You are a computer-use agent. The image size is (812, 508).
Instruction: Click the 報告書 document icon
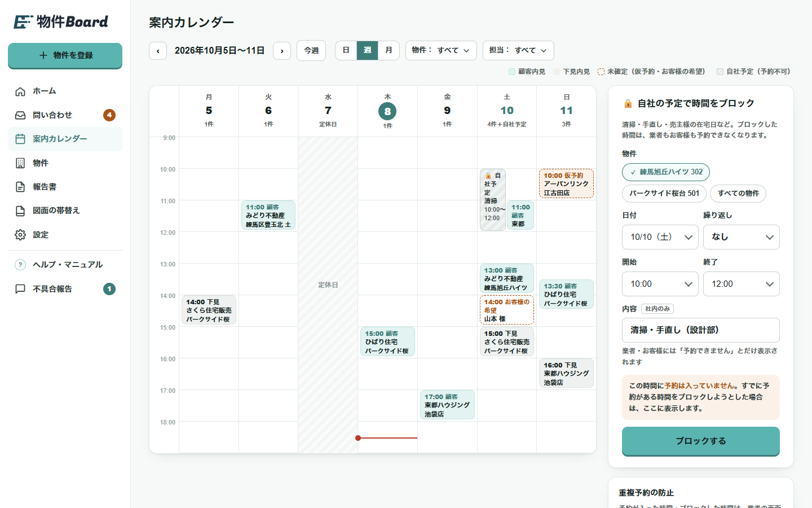tap(20, 187)
